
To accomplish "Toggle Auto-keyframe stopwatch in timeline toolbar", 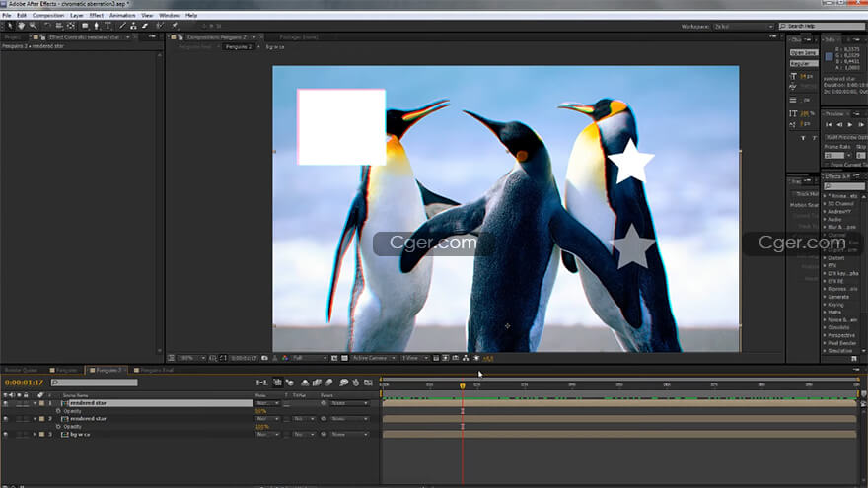I will [355, 383].
